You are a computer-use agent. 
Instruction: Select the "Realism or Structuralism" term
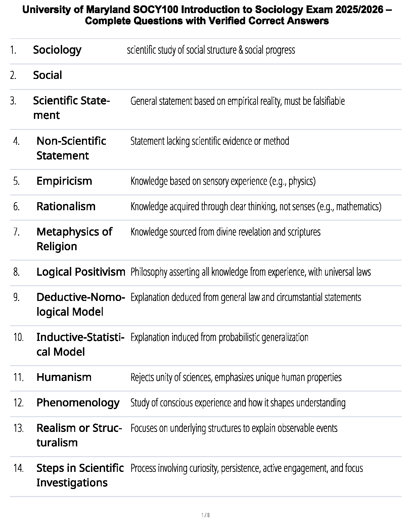[79, 435]
